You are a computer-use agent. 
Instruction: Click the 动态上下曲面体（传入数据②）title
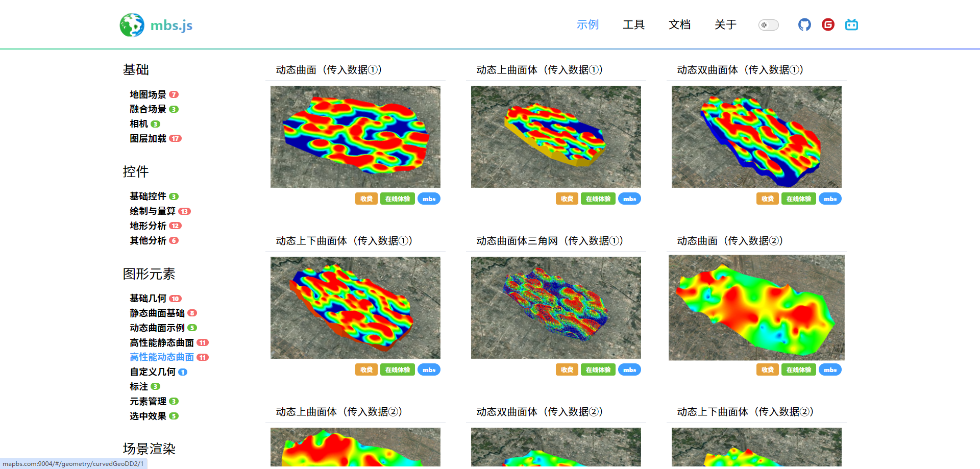746,412
